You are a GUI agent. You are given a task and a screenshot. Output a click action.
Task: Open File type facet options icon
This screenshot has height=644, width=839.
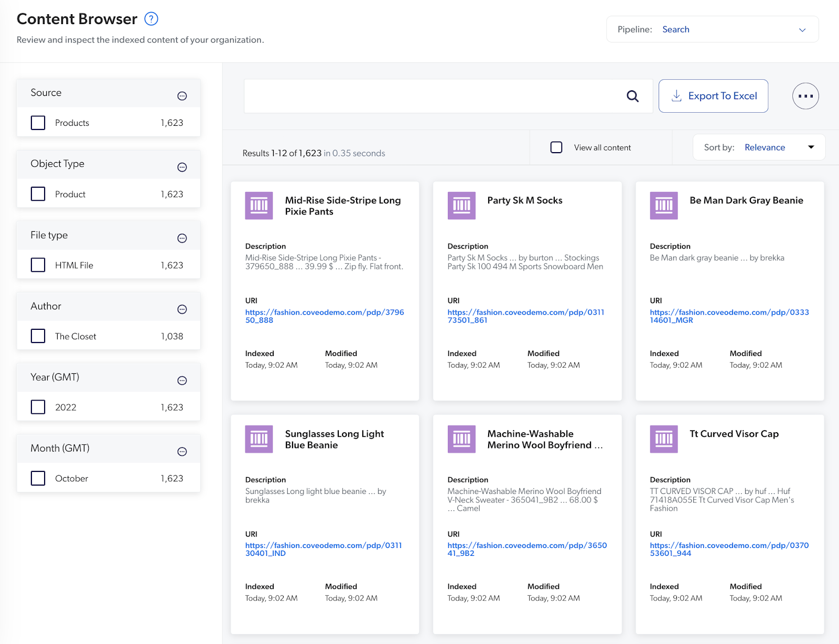coord(182,239)
